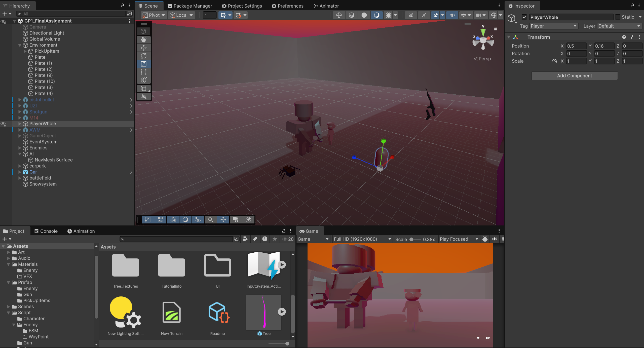Click the Position X input field
This screenshot has height=348, width=644.
coord(576,46)
